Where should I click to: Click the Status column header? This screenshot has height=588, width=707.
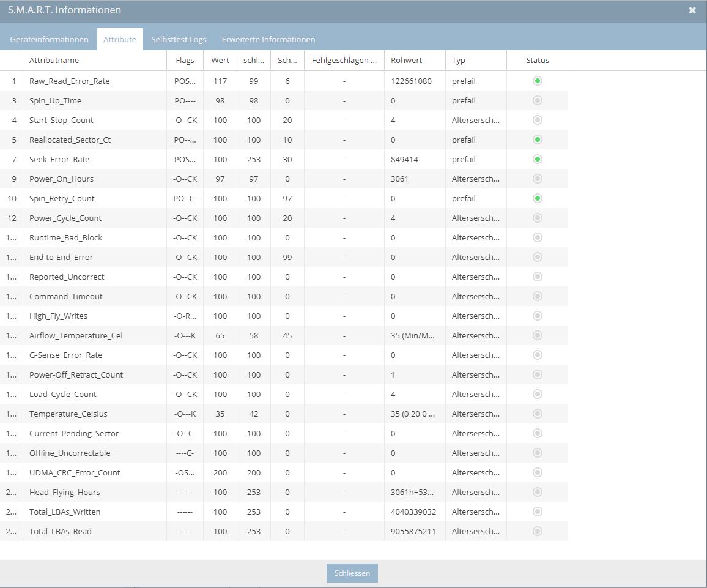(538, 61)
